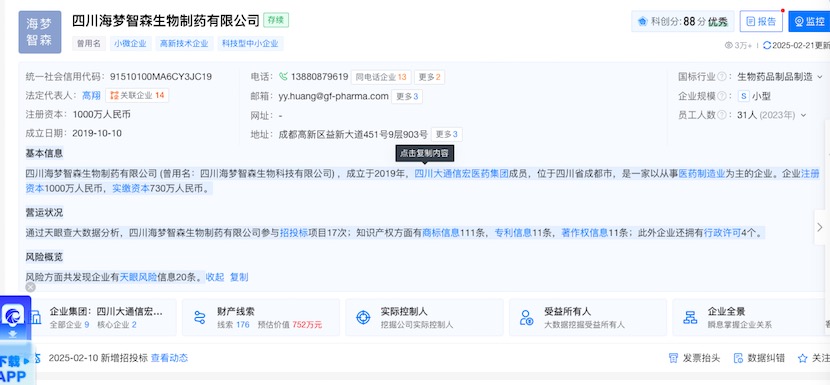Click the unified credit code 91510100MA6CY3JC19
The width and height of the screenshot is (830, 385).
click(161, 77)
